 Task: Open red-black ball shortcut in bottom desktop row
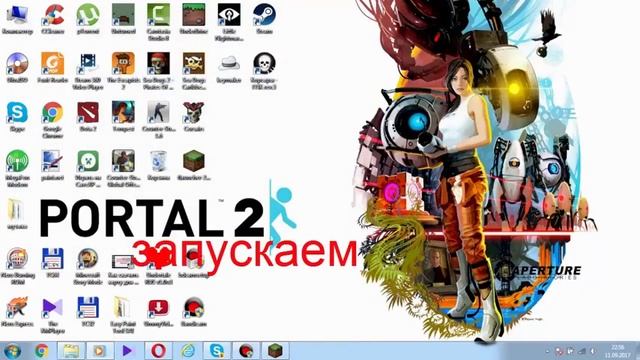click(194, 307)
